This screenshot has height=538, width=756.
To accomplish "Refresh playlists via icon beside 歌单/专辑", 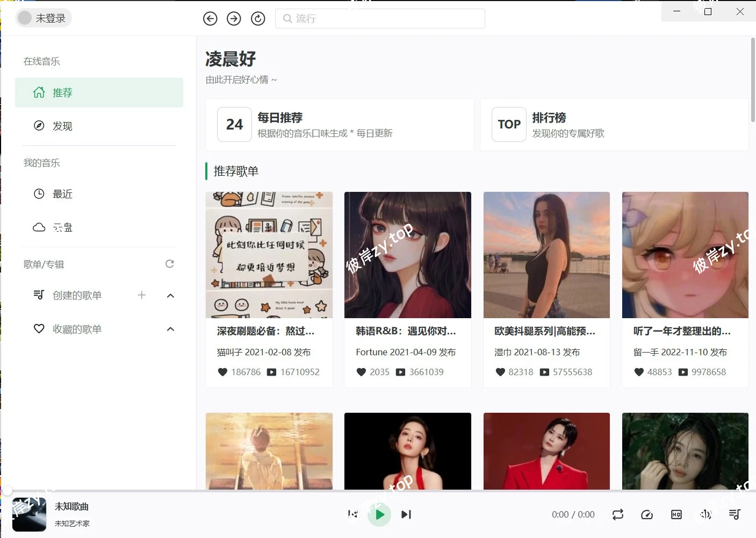I will [169, 264].
